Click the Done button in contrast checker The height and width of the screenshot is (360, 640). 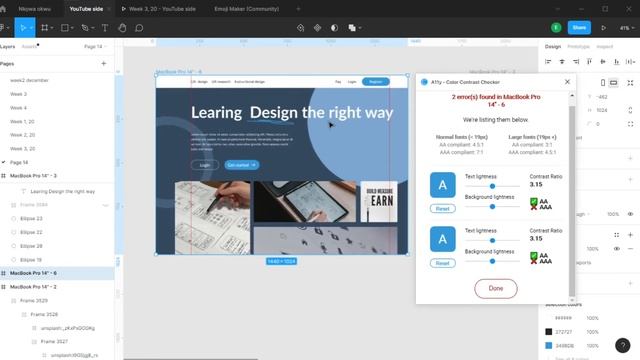(496, 288)
